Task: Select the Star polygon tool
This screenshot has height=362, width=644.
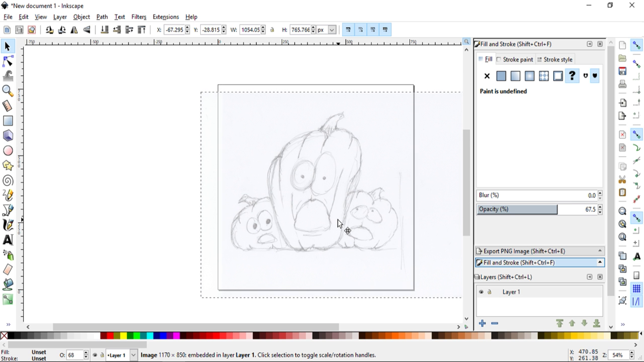Action: (7, 166)
